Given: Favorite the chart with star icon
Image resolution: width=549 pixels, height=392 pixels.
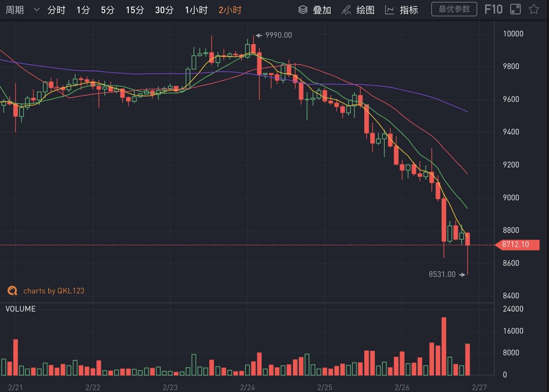Looking at the screenshot, I should point(534,9).
